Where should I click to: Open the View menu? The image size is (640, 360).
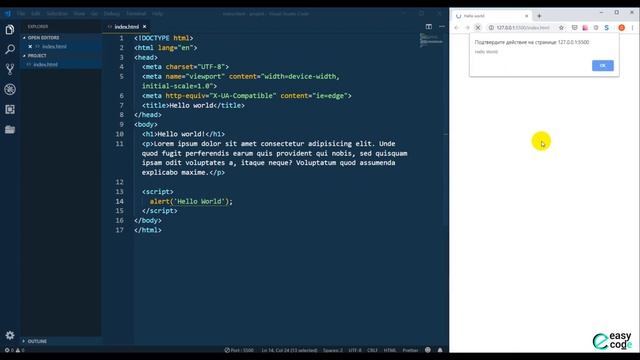click(x=79, y=13)
